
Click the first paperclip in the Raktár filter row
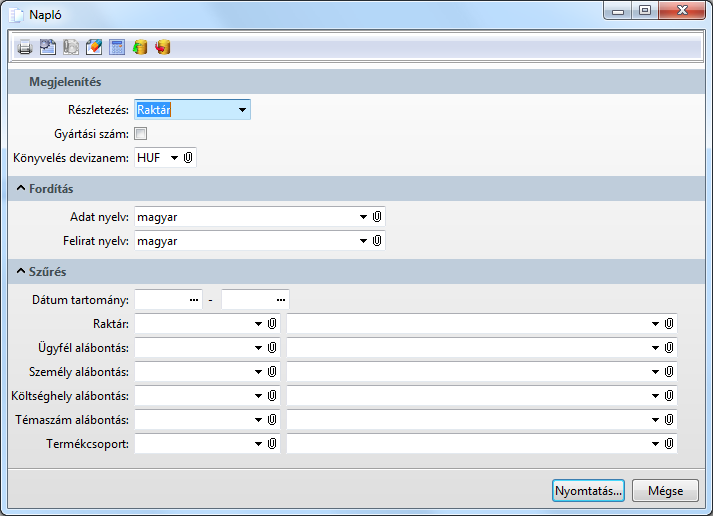272,324
